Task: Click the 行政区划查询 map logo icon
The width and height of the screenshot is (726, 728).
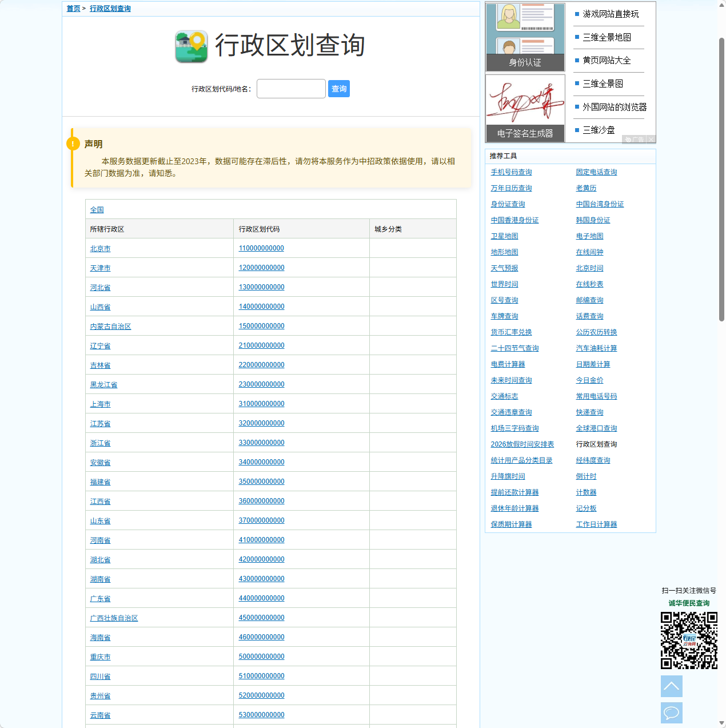Action: [x=192, y=46]
